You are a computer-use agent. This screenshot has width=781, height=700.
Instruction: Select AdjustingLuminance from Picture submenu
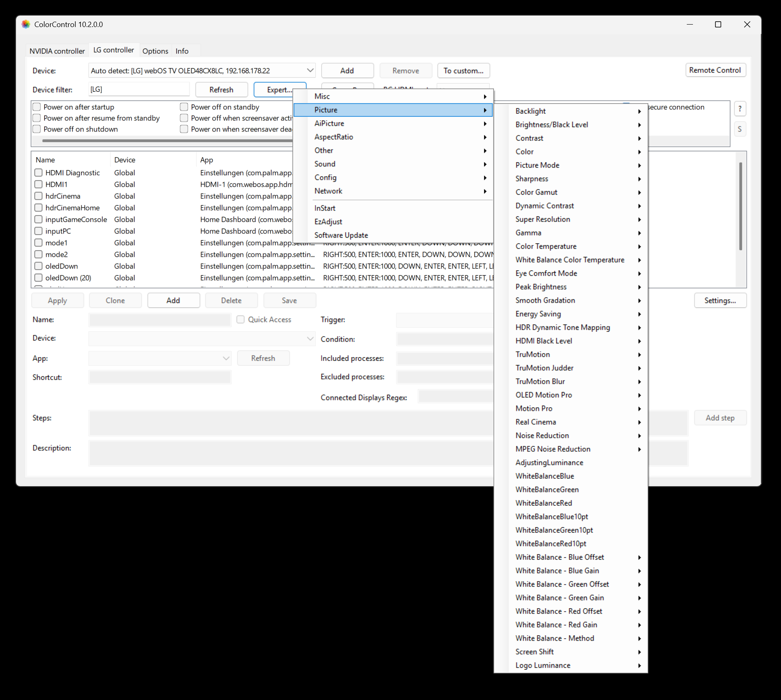pos(571,462)
